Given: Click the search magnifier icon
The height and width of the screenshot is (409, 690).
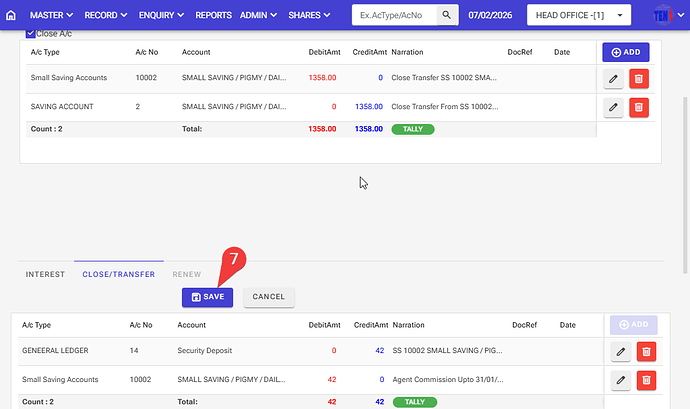Looking at the screenshot, I should (x=448, y=16).
